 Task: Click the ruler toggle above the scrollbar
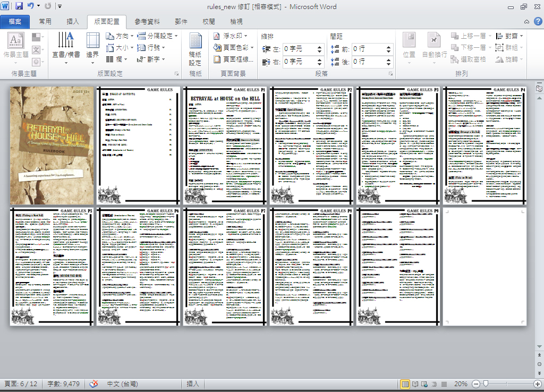click(539, 89)
